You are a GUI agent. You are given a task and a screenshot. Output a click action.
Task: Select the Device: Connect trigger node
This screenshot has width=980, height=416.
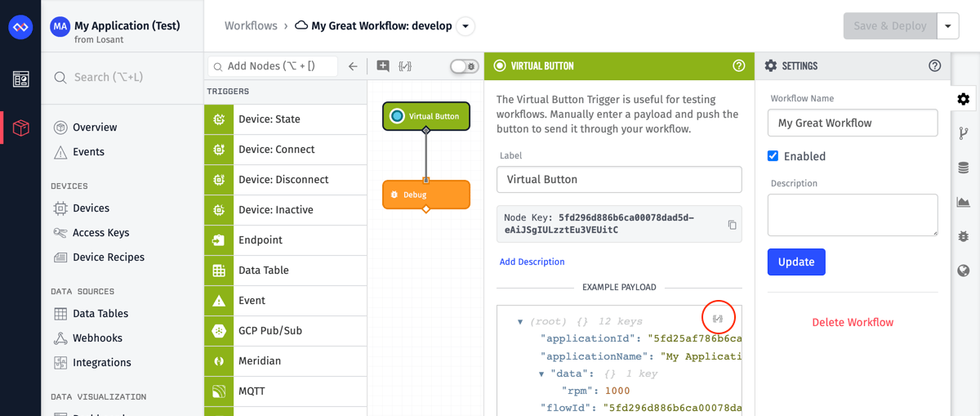coord(285,150)
